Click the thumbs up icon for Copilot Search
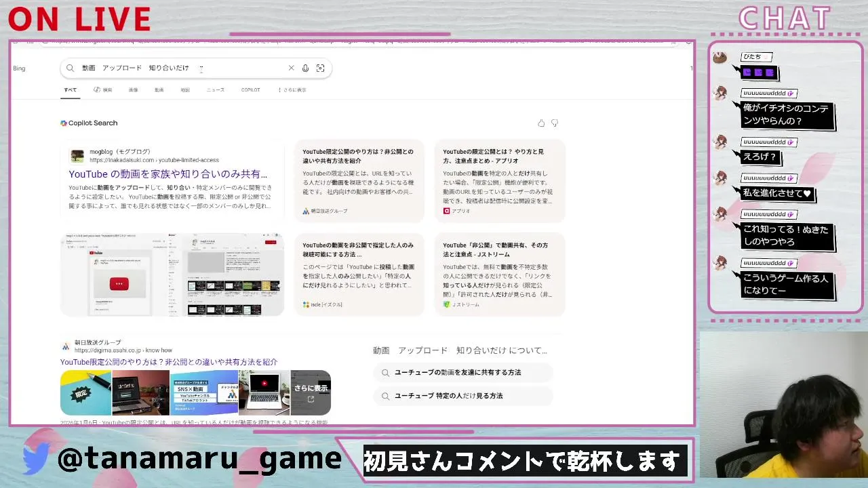 pyautogui.click(x=541, y=123)
